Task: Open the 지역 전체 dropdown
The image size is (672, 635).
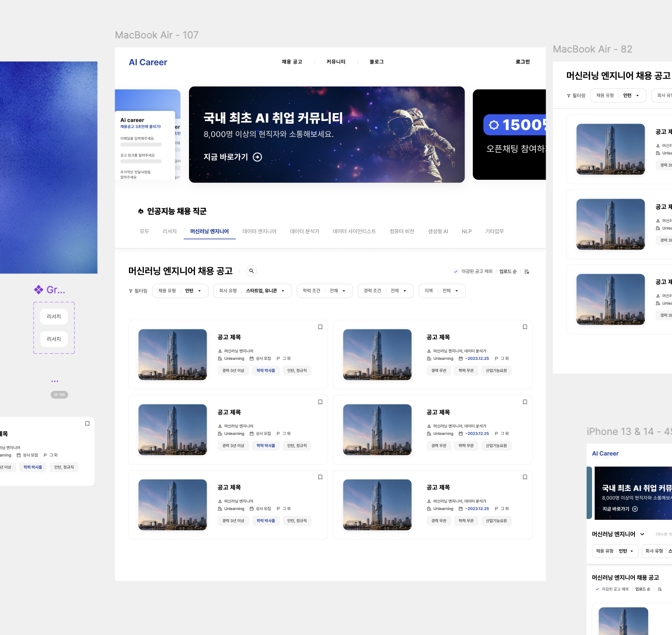Action: [442, 291]
